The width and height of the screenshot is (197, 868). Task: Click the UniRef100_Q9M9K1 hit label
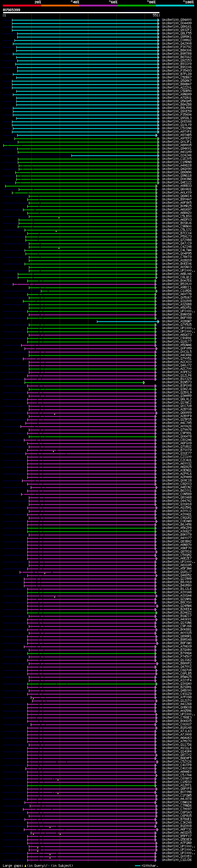[x=177, y=37]
